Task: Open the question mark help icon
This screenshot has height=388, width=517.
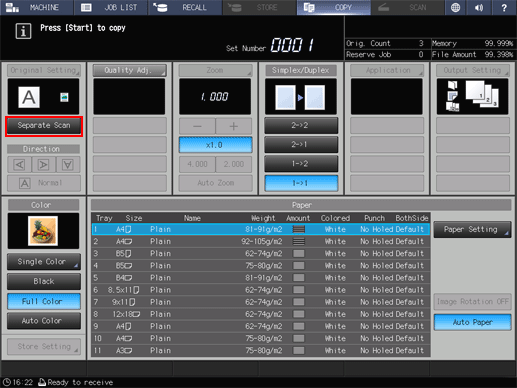Action: pos(504,7)
